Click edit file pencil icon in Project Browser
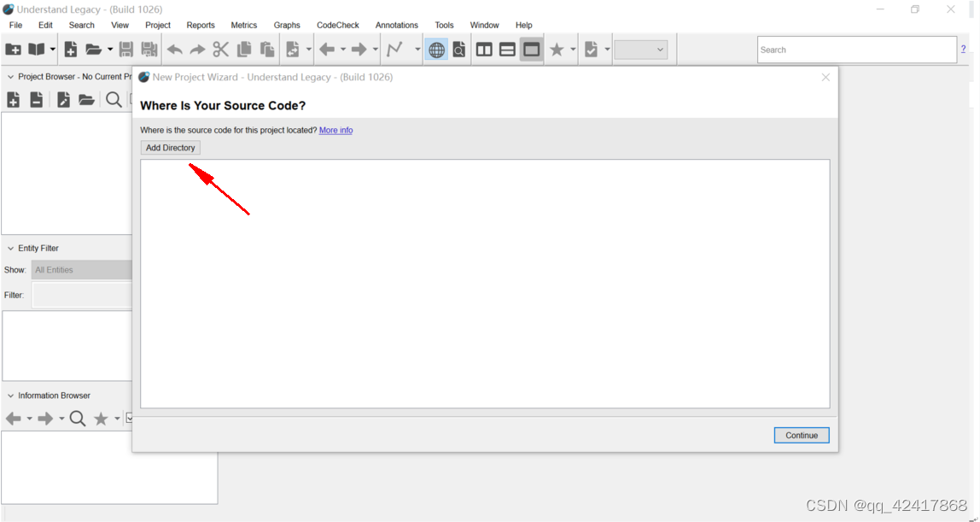 coord(63,99)
